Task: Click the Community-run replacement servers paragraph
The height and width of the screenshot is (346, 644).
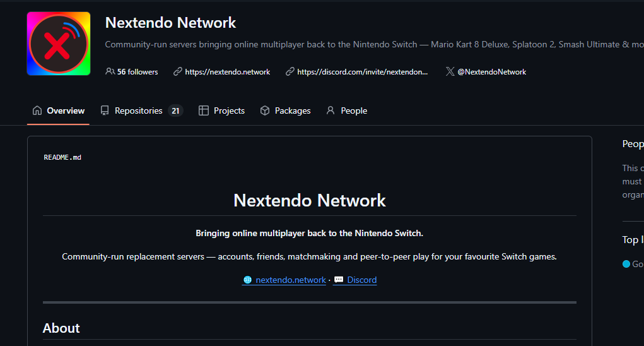Action: pos(309,256)
